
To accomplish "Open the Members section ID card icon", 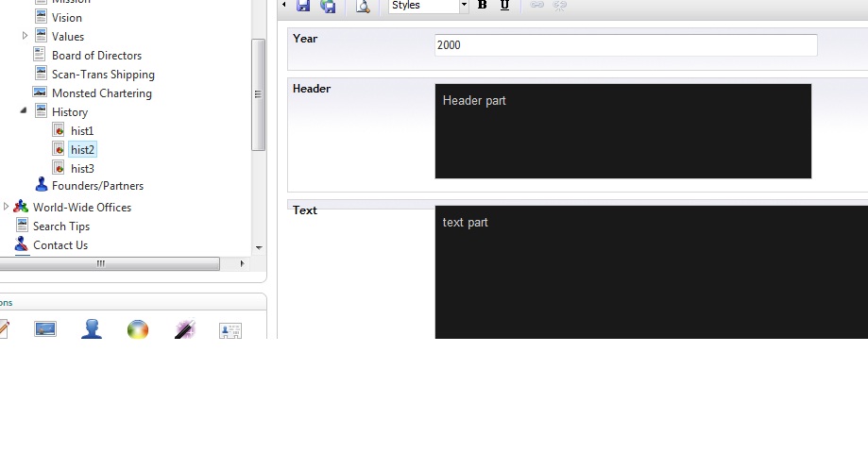I will [x=230, y=330].
